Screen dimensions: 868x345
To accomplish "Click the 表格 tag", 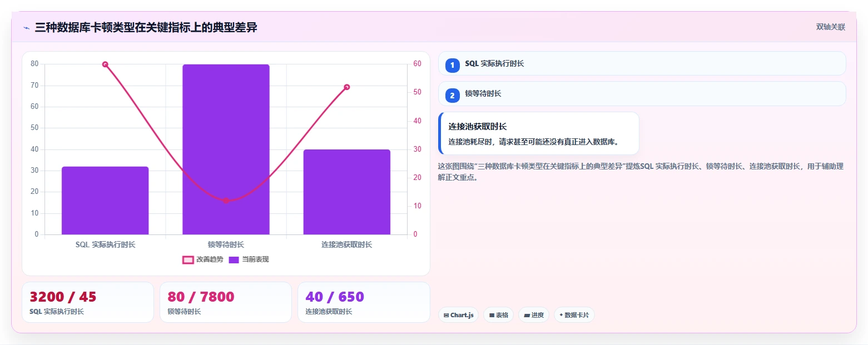I will click(498, 315).
